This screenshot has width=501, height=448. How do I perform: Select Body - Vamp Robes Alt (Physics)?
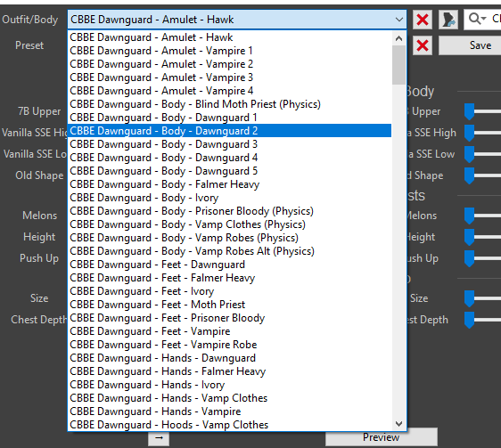229,251
